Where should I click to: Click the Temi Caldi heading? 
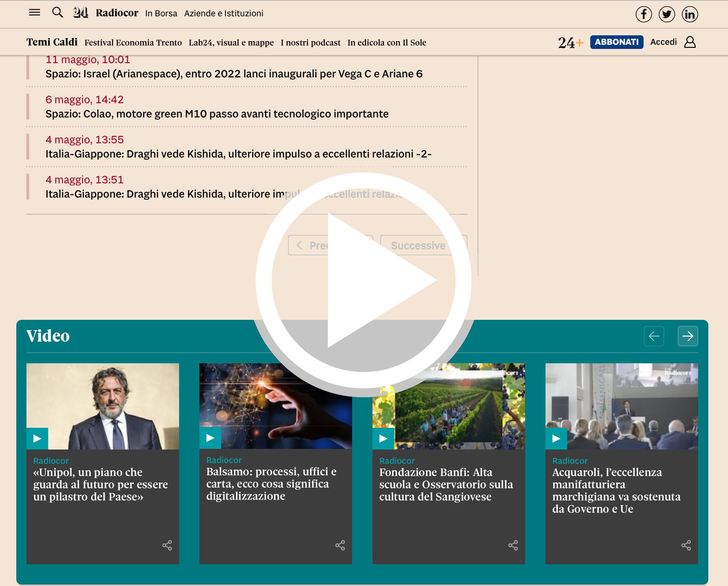pos(52,42)
